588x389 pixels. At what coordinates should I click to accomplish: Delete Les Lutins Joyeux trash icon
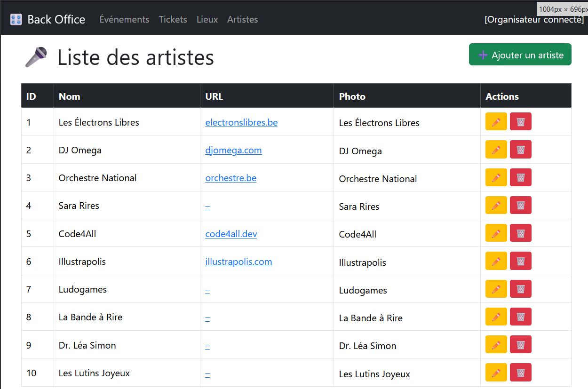[x=520, y=372]
